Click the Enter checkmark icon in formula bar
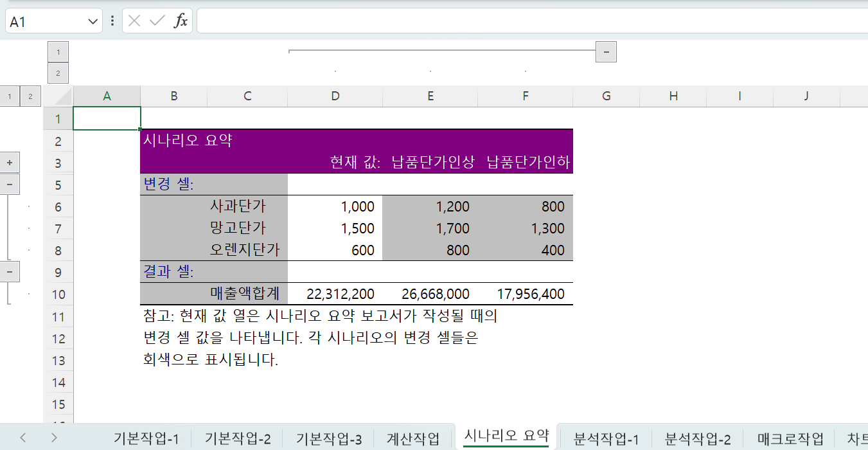868x450 pixels. tap(157, 21)
